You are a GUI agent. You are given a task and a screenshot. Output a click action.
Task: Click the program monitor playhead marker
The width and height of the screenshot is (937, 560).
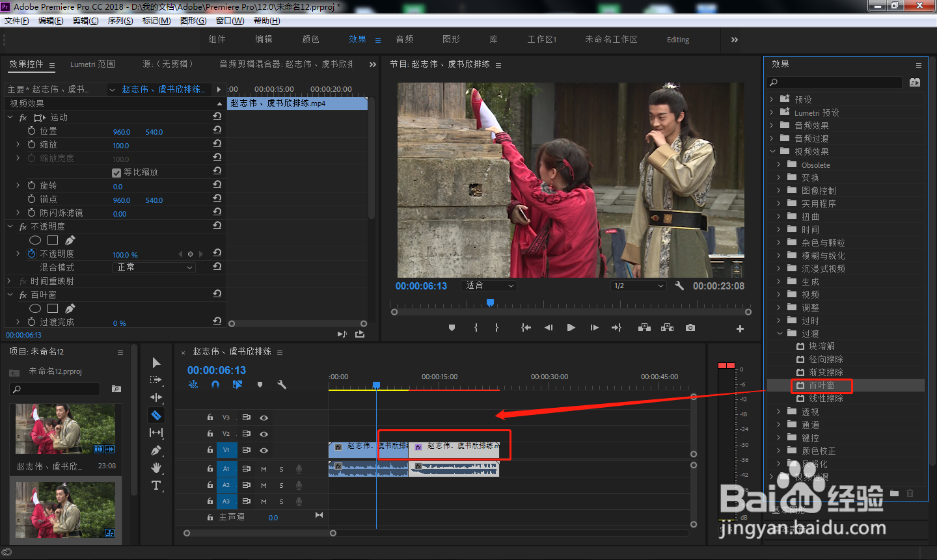tap(490, 303)
